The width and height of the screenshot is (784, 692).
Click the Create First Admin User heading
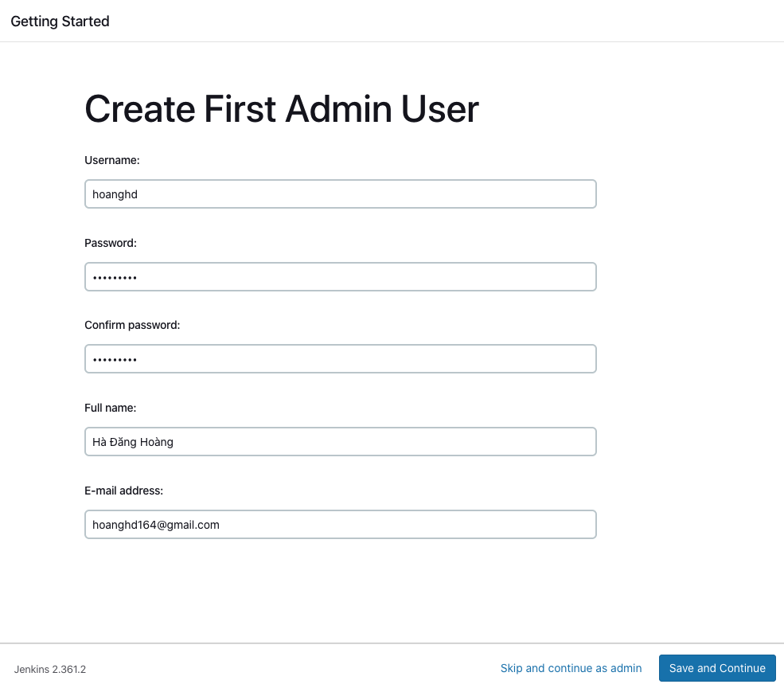(x=282, y=109)
